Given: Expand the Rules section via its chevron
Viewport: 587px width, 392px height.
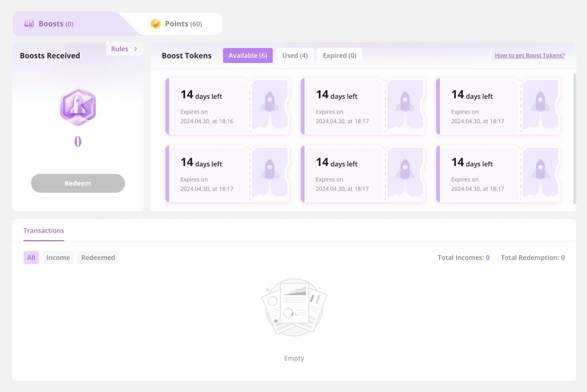Looking at the screenshot, I should [136, 49].
